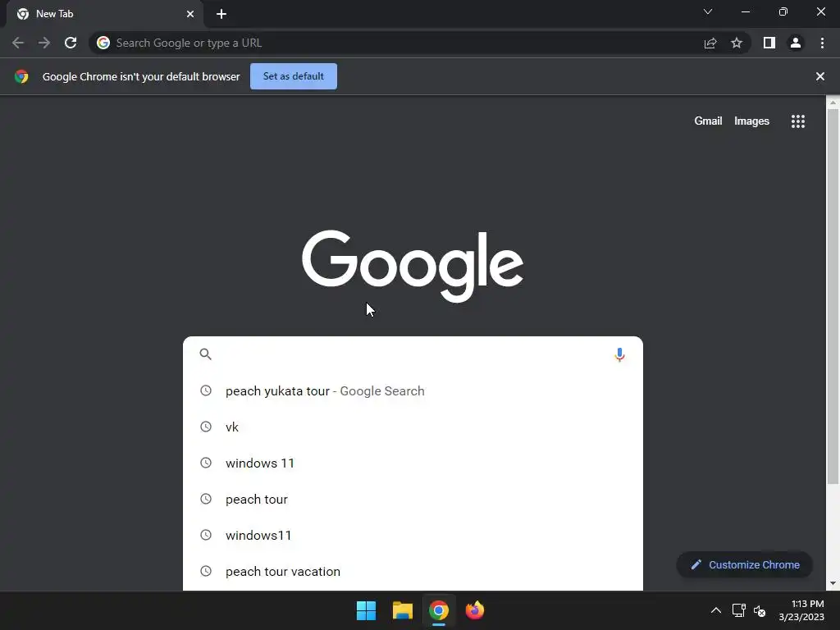840x630 pixels.
Task: Open the Windows Start menu
Action: (367, 610)
